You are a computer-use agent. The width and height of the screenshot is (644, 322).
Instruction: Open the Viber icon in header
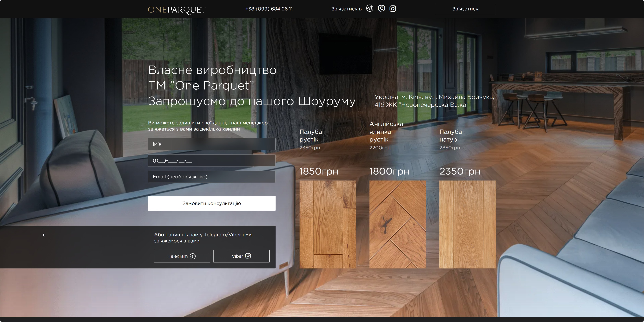(381, 9)
